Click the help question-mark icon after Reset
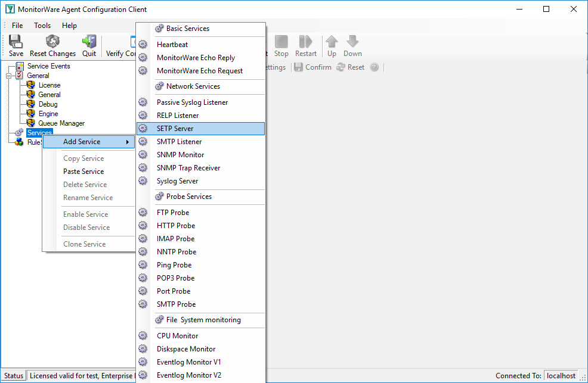Screen dimensions: 588x383 tap(375, 67)
